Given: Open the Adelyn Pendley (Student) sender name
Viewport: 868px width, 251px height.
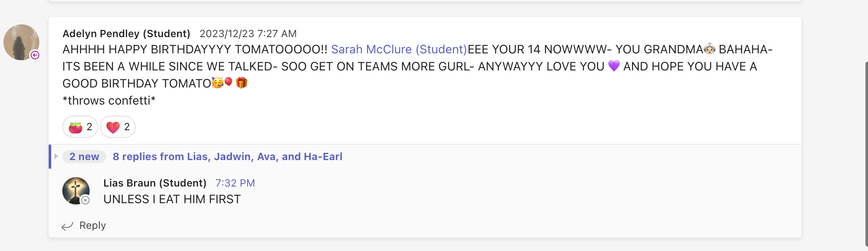Looking at the screenshot, I should click(x=126, y=34).
